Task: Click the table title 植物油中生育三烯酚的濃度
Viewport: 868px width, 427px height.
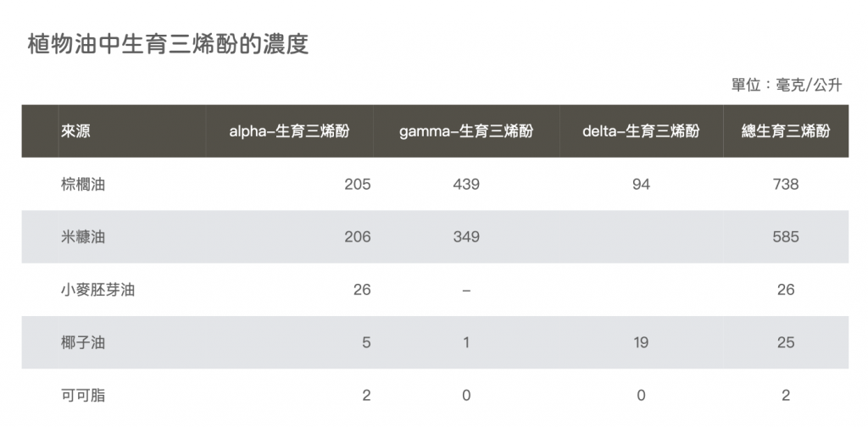Action: (168, 44)
